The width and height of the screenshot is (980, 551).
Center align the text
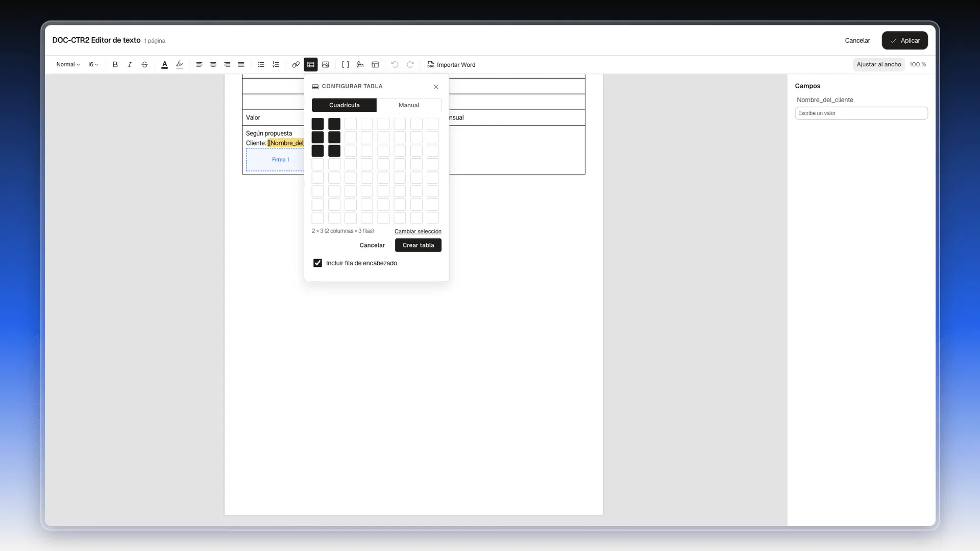[x=213, y=65]
